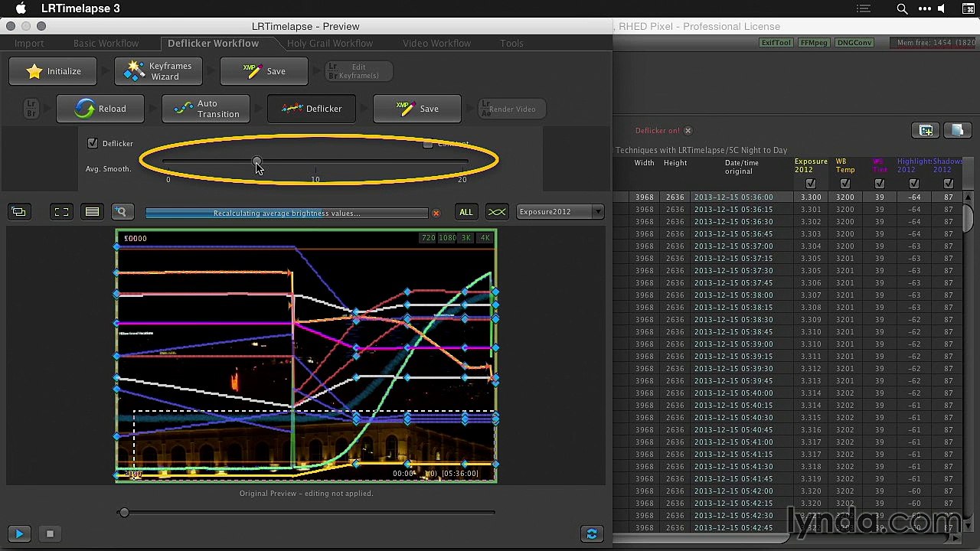
Task: Toggle the WB Tint column checkbox
Action: coord(880,184)
